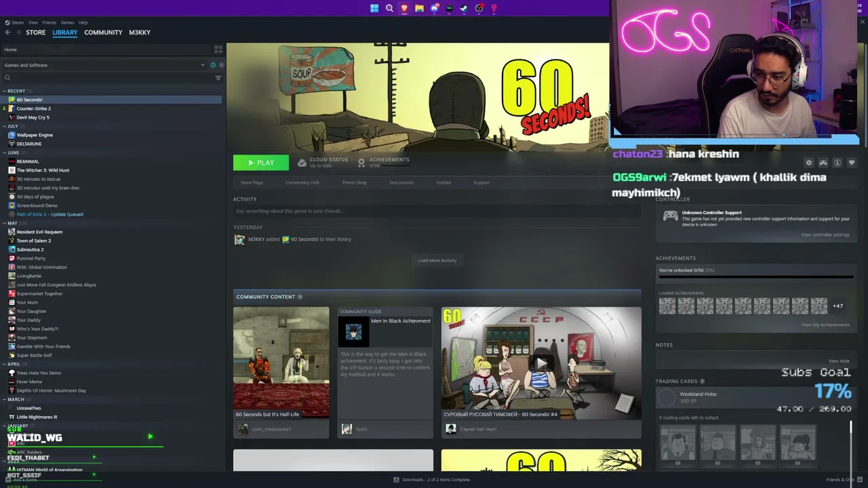Click the Windows Start button in taskbar
The image size is (868, 488).
[x=374, y=8]
